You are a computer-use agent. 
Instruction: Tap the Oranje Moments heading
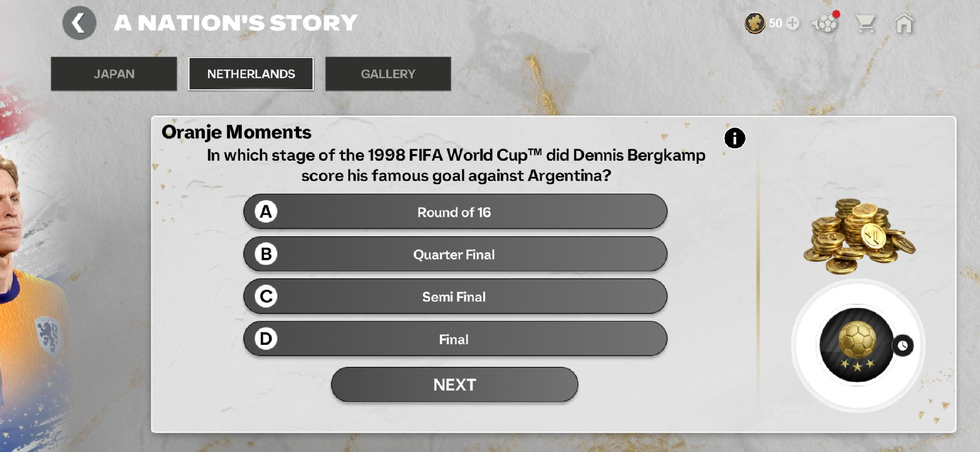pyautogui.click(x=236, y=132)
